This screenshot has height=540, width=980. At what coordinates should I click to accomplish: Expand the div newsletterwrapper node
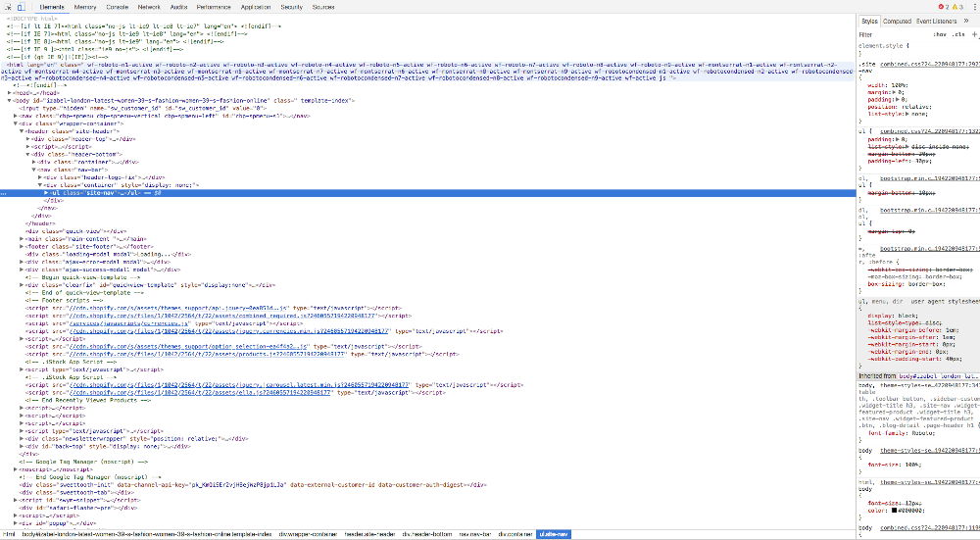click(22, 439)
